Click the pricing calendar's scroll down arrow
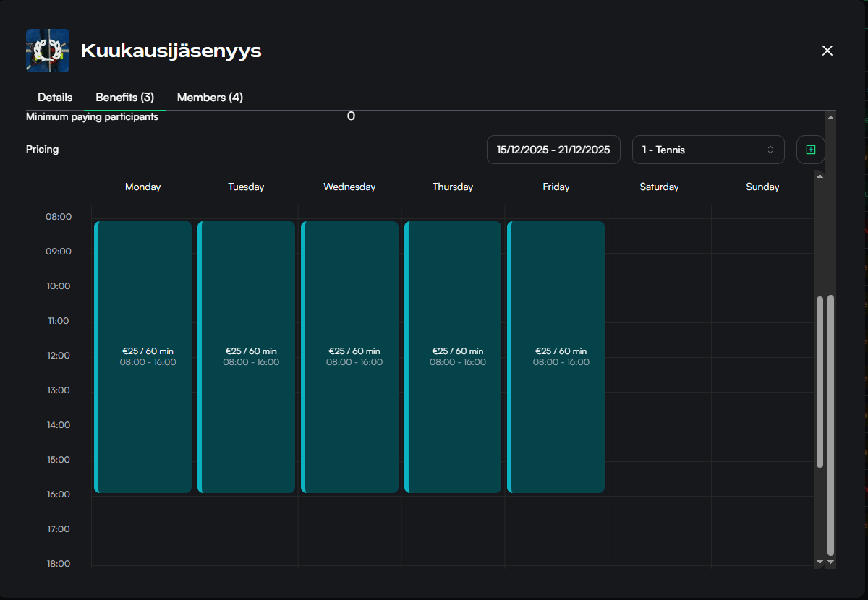868x600 pixels. point(820,562)
